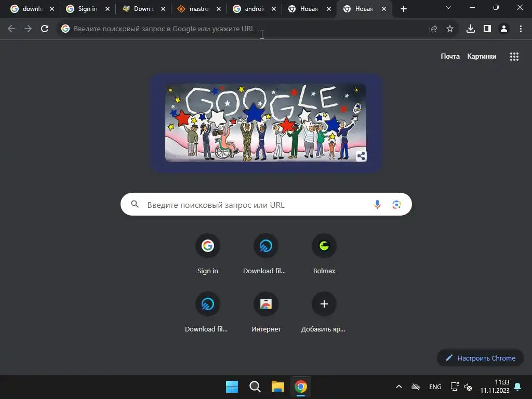Click the OneDrive cloud tray icon
This screenshot has height=399, width=532.
tap(416, 387)
